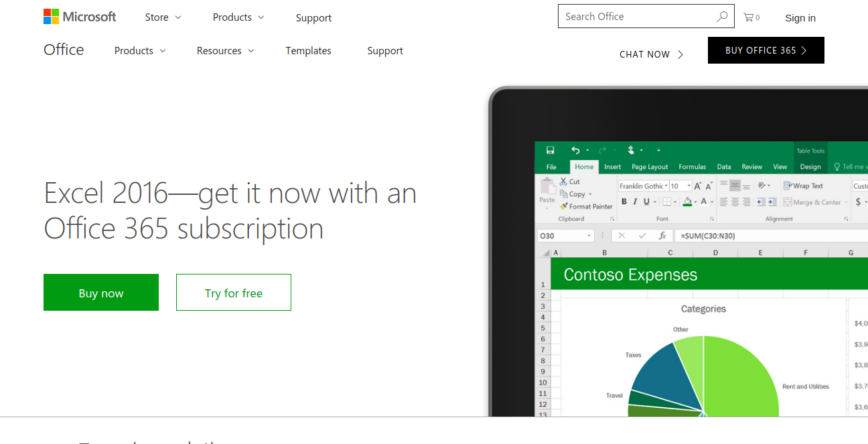Switch to the Insert ribbon tab

pos(613,167)
